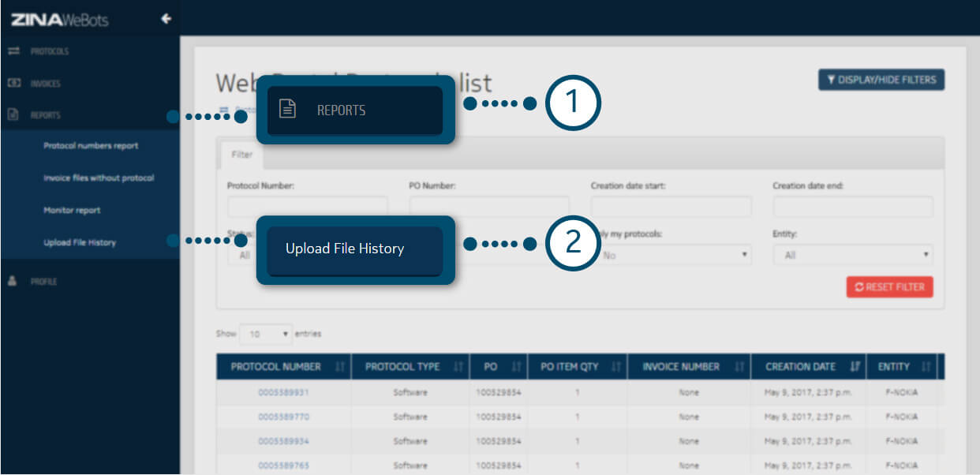Screen dimensions: 980x475
Task: Click the Protocol Number input field
Action: pos(307,207)
